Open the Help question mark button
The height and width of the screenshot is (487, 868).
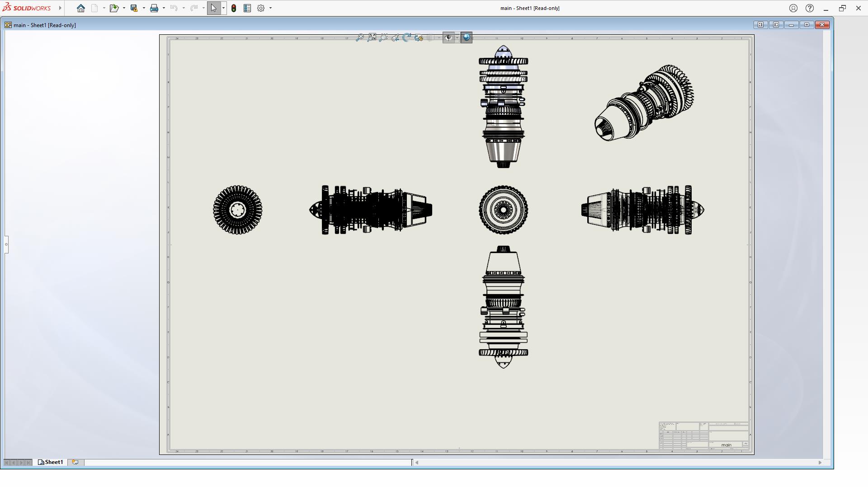click(x=810, y=8)
